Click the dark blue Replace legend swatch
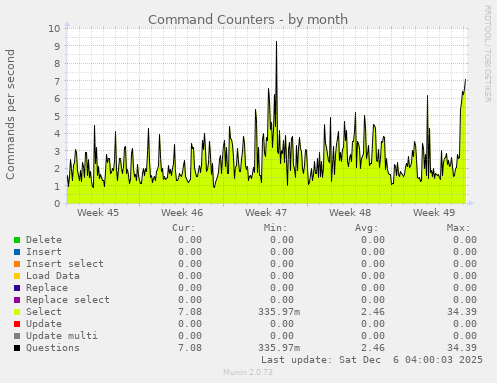497x383 pixels. click(x=17, y=288)
